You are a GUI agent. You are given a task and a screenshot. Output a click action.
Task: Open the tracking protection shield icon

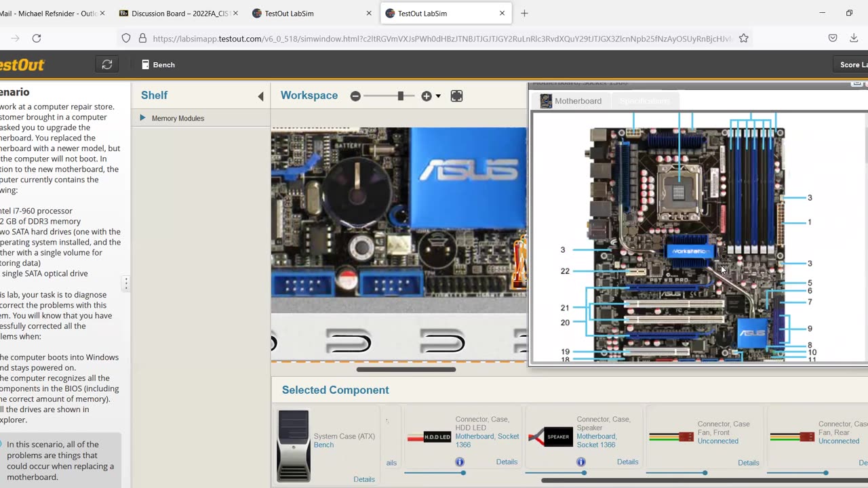126,39
